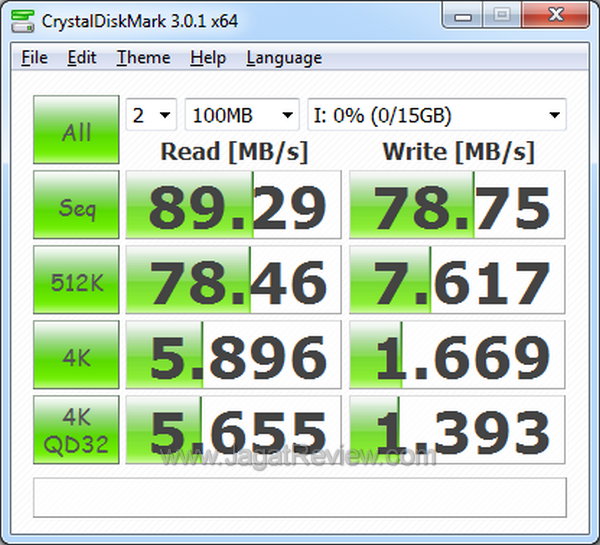Open the Language menu
The width and height of the screenshot is (600, 545).
click(284, 58)
